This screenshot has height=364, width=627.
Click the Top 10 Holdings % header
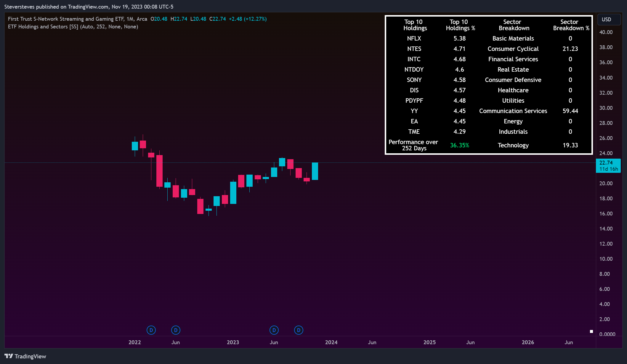(x=460, y=25)
